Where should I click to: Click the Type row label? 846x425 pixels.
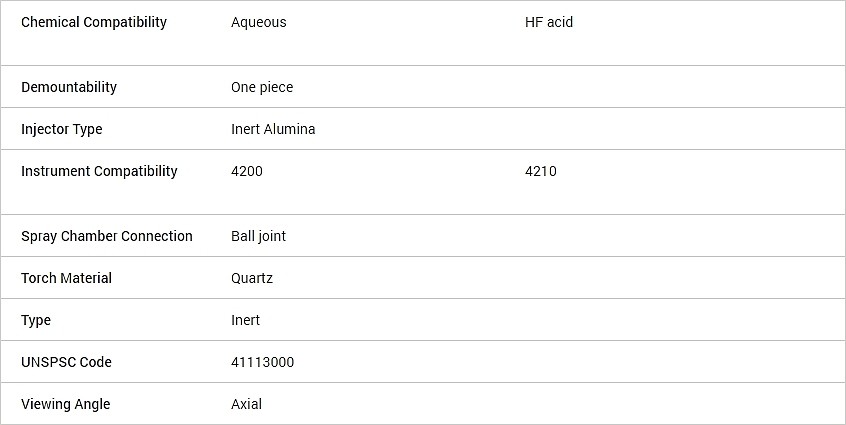[36, 320]
